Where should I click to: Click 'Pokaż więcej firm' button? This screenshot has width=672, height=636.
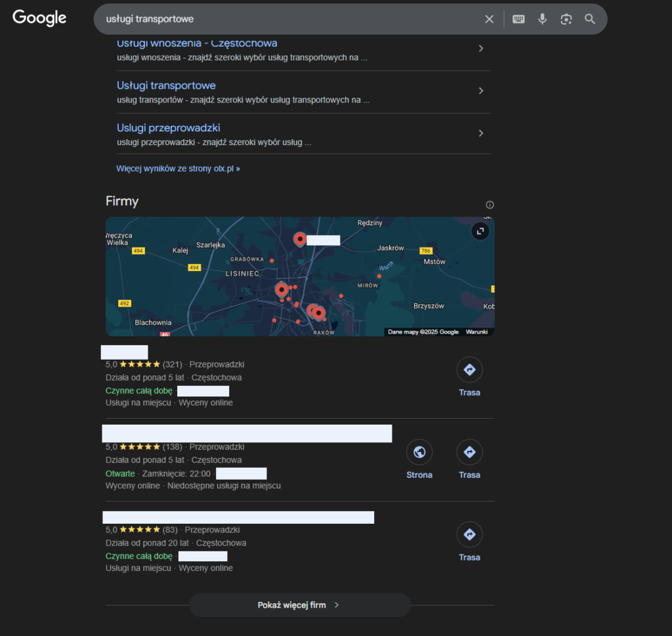(300, 604)
